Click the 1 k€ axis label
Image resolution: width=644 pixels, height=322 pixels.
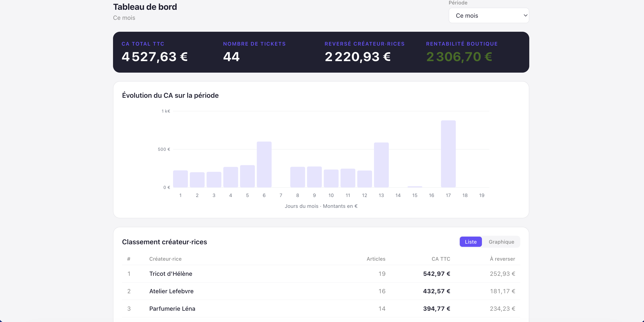point(166,111)
